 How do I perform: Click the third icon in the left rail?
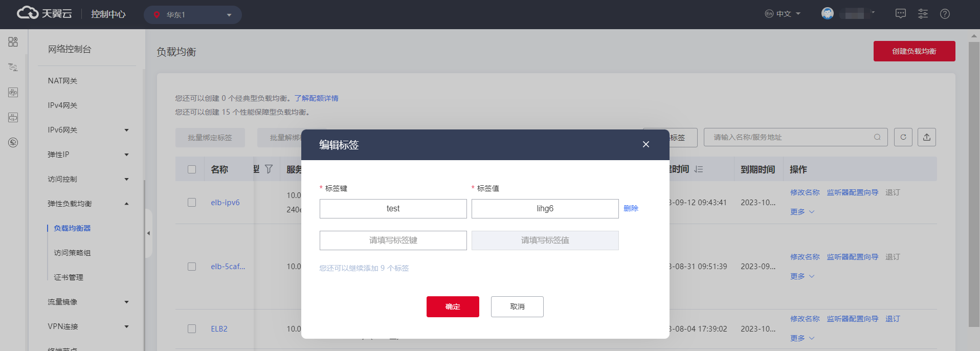point(13,92)
